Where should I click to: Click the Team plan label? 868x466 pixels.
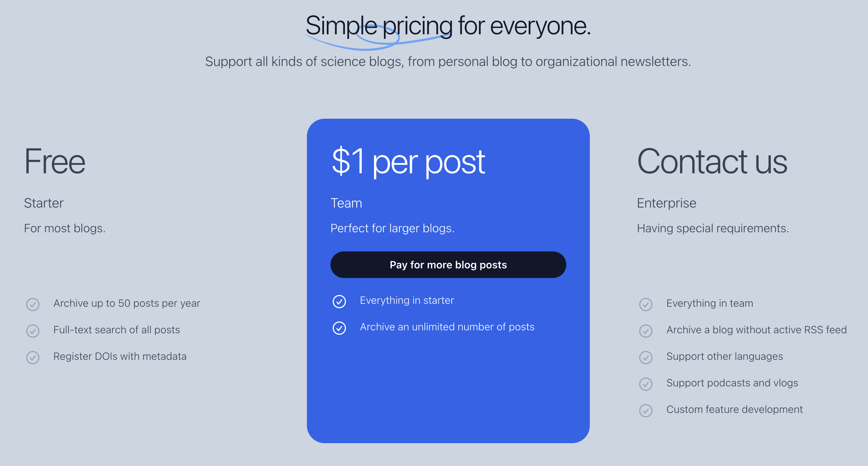346,203
